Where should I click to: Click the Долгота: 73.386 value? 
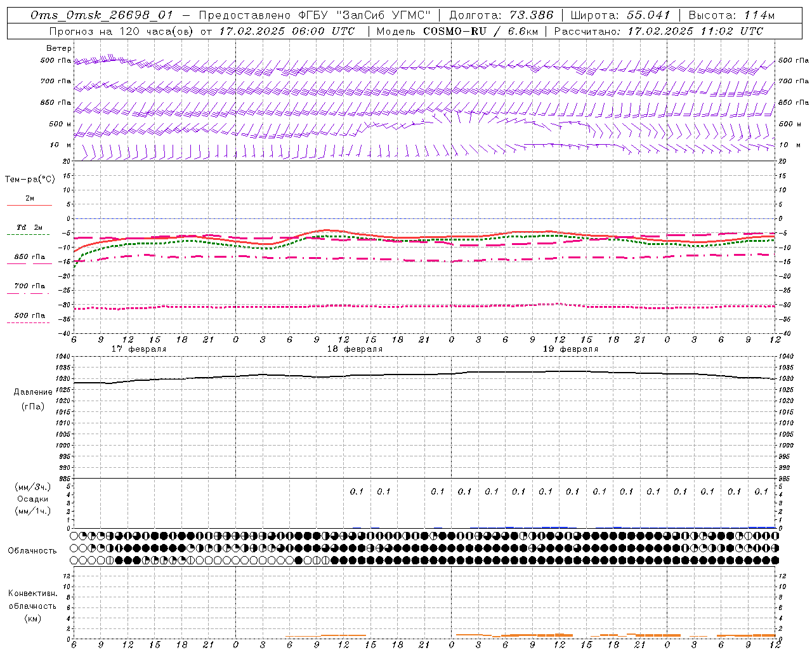click(501, 15)
